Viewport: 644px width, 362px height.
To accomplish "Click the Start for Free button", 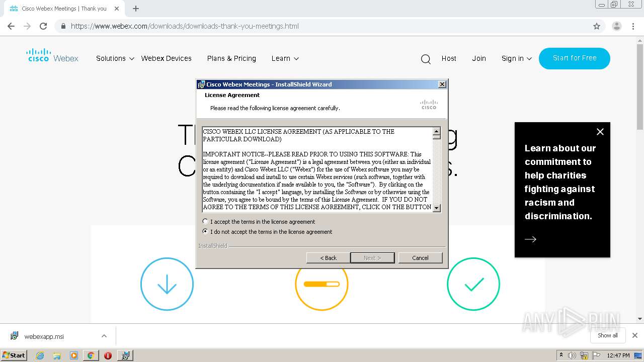I will 575,58.
